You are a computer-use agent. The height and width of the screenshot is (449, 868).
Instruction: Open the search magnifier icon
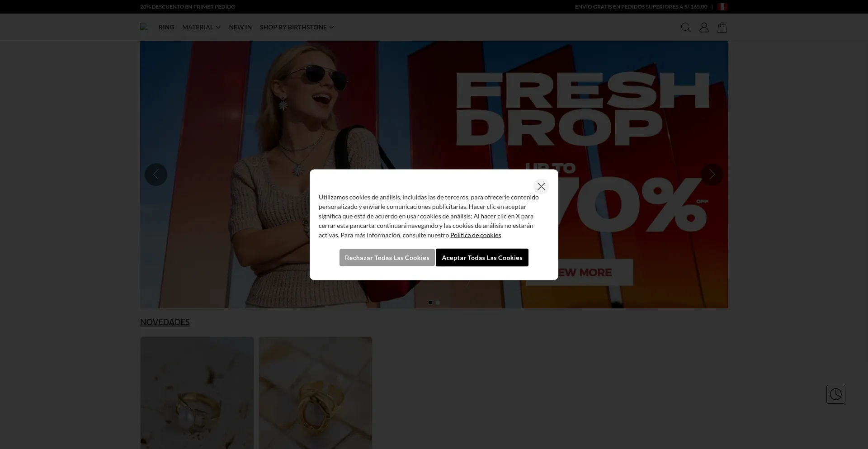click(x=686, y=28)
